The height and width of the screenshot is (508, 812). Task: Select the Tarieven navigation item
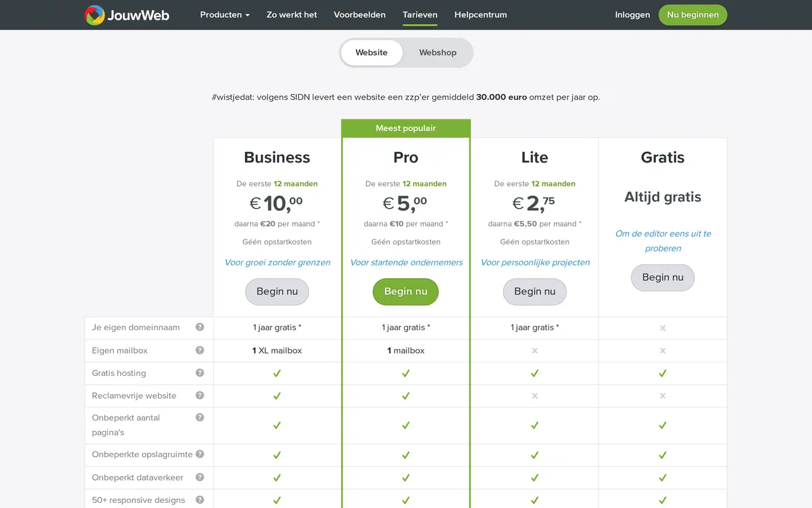[420, 15]
